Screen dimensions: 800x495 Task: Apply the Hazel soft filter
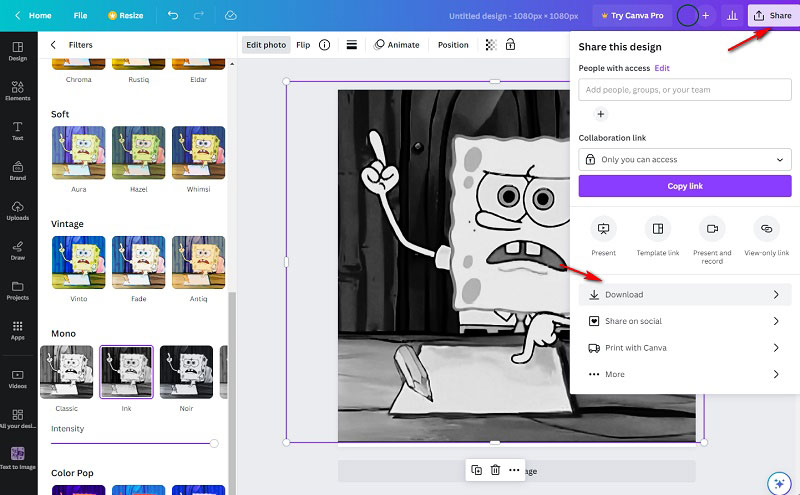pyautogui.click(x=138, y=153)
